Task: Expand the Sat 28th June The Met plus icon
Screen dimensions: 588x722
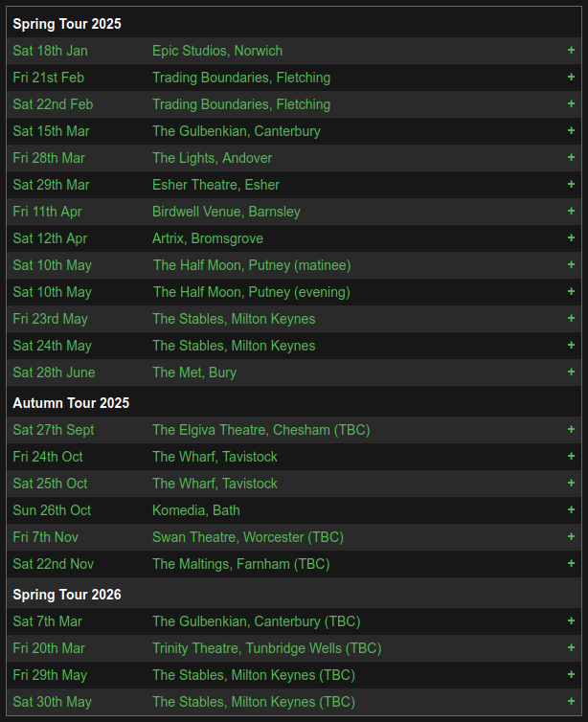Action: click(571, 372)
